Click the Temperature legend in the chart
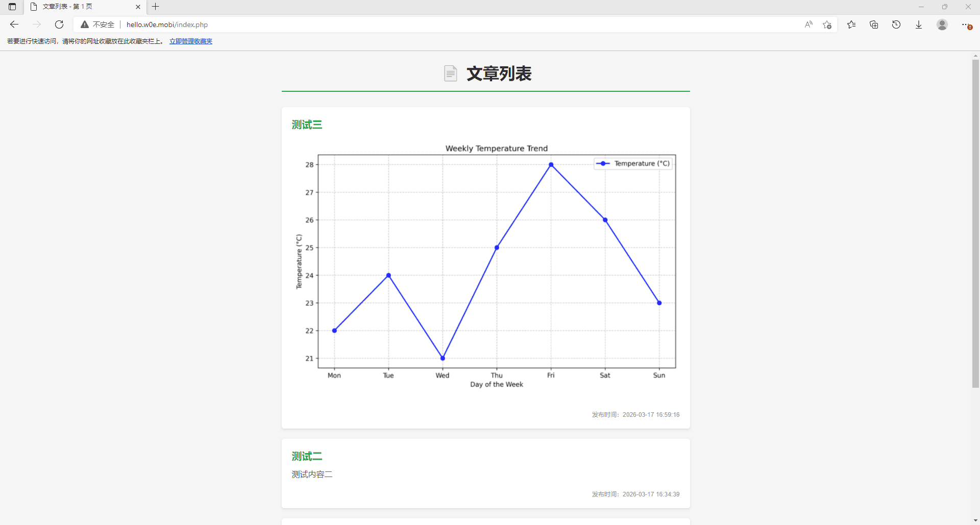980x525 pixels. [x=633, y=163]
